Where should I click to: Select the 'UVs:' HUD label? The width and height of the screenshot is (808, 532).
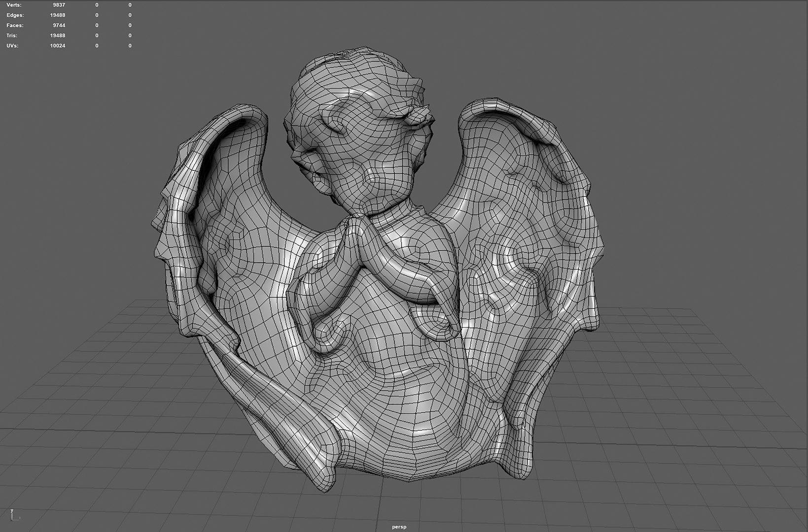[x=13, y=46]
